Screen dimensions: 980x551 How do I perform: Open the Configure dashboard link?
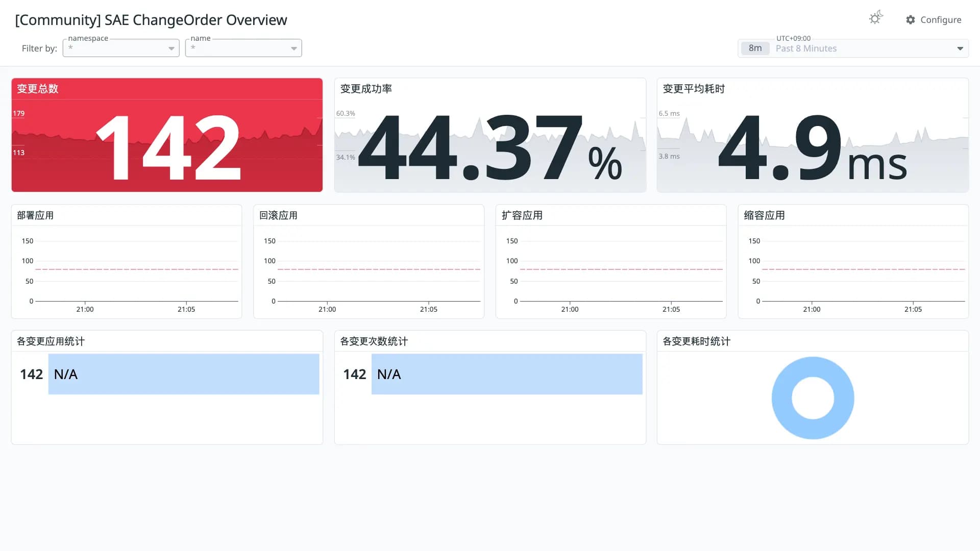pyautogui.click(x=934, y=20)
